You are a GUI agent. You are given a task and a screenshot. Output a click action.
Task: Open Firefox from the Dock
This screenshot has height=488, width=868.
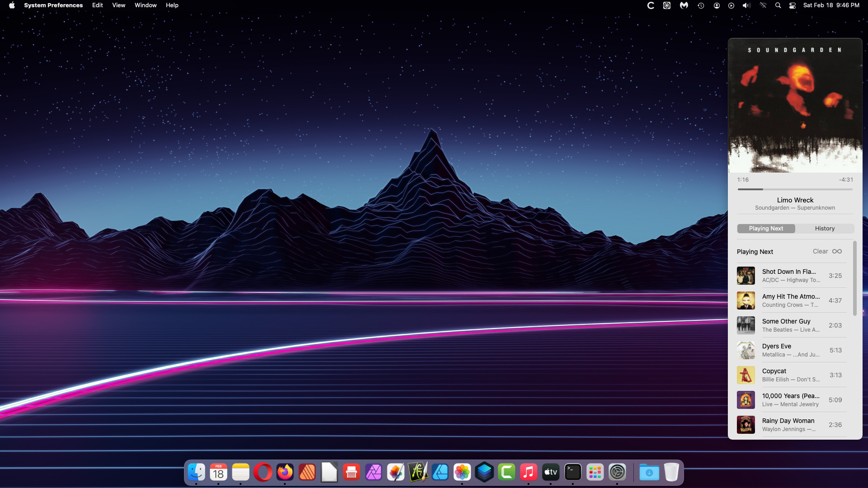[x=285, y=472]
